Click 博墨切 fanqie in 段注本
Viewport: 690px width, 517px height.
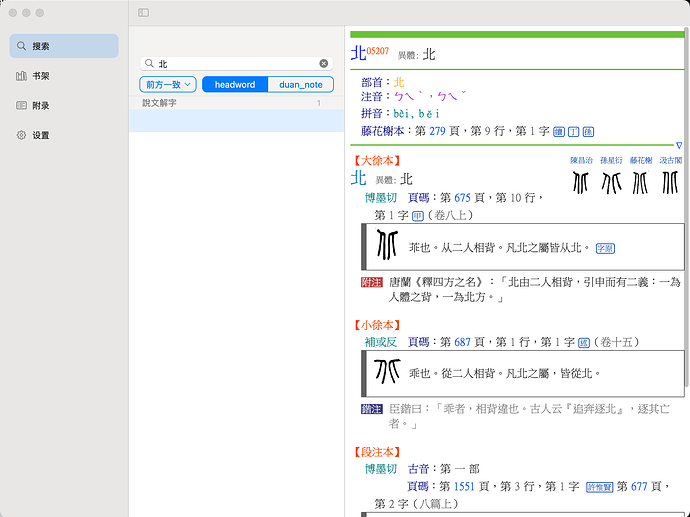[381, 469]
